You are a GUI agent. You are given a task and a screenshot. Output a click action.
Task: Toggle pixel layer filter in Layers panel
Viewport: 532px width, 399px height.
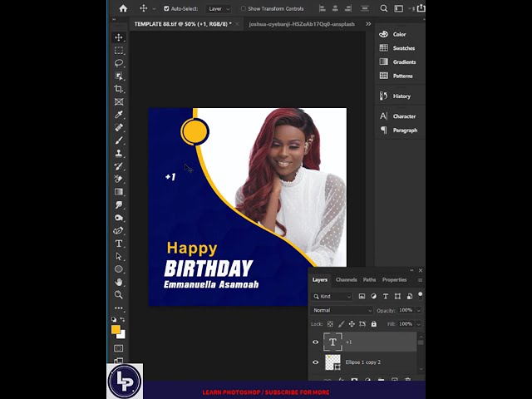pos(362,296)
